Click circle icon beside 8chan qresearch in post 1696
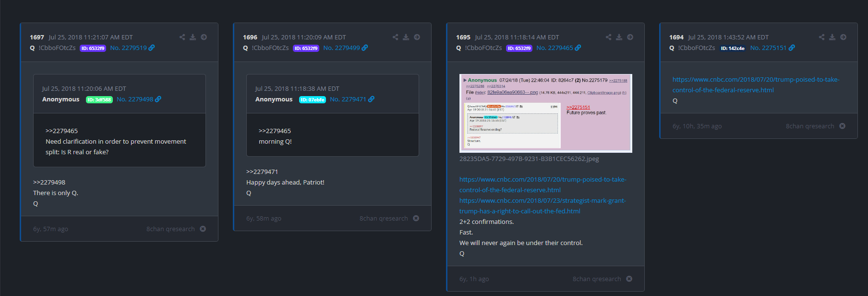Screen dimensions: 868x296 (x=416, y=218)
